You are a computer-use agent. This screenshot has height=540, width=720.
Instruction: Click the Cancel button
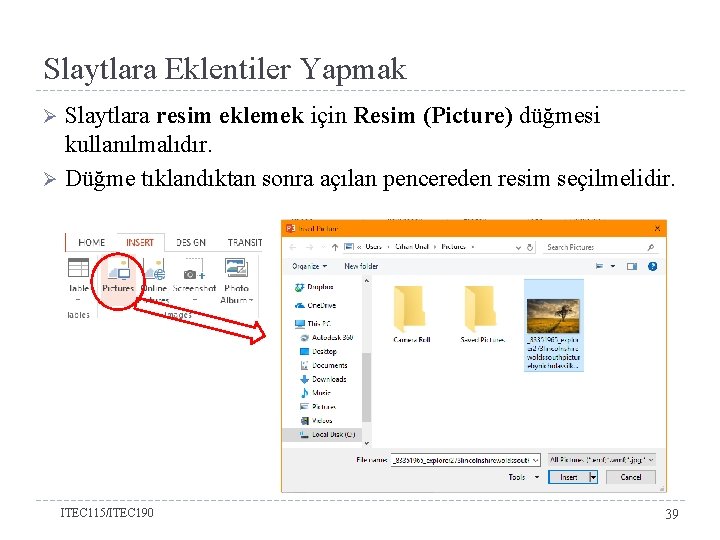coord(630,477)
